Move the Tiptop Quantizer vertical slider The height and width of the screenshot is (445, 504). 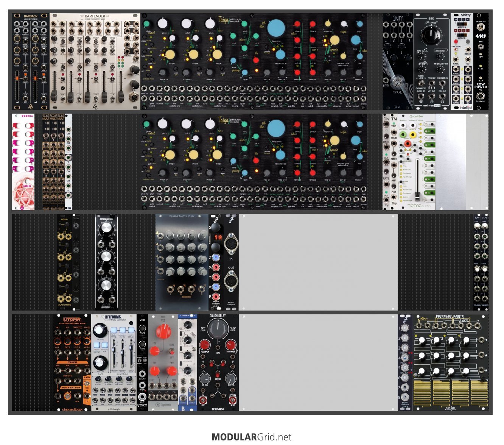pyautogui.click(x=417, y=196)
